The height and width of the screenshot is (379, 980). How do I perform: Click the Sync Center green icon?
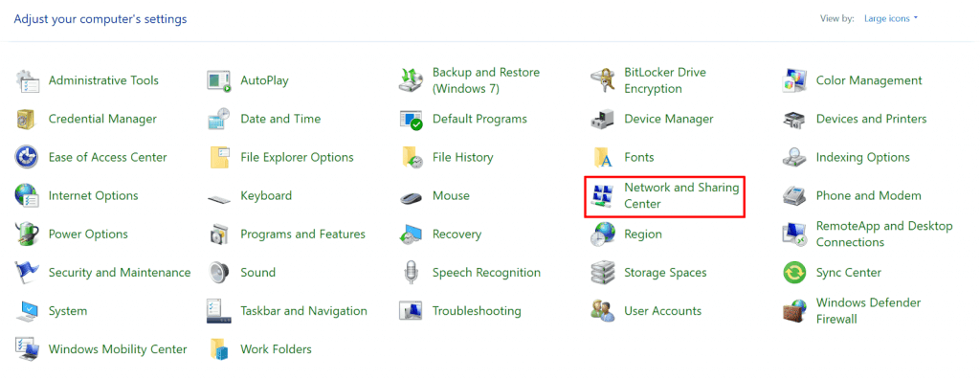[x=794, y=273]
